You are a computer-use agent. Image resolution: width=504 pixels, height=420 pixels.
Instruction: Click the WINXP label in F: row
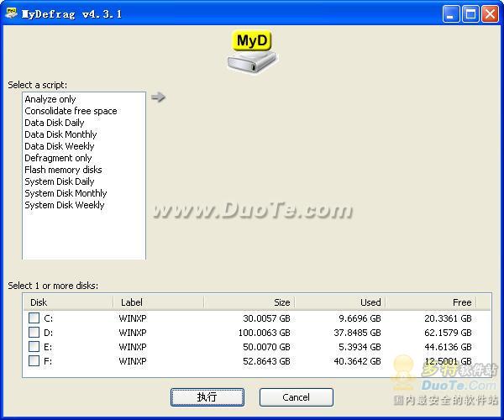pos(133,361)
